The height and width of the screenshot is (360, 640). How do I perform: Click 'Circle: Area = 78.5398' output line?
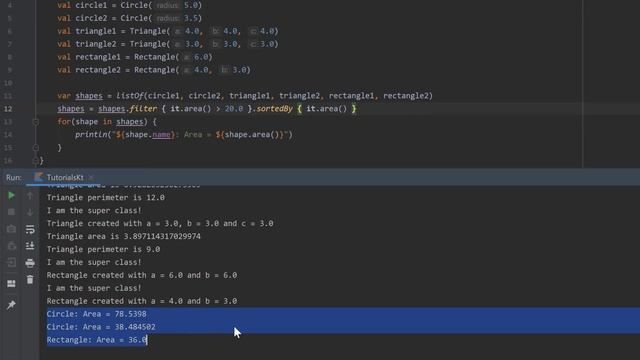click(96, 314)
